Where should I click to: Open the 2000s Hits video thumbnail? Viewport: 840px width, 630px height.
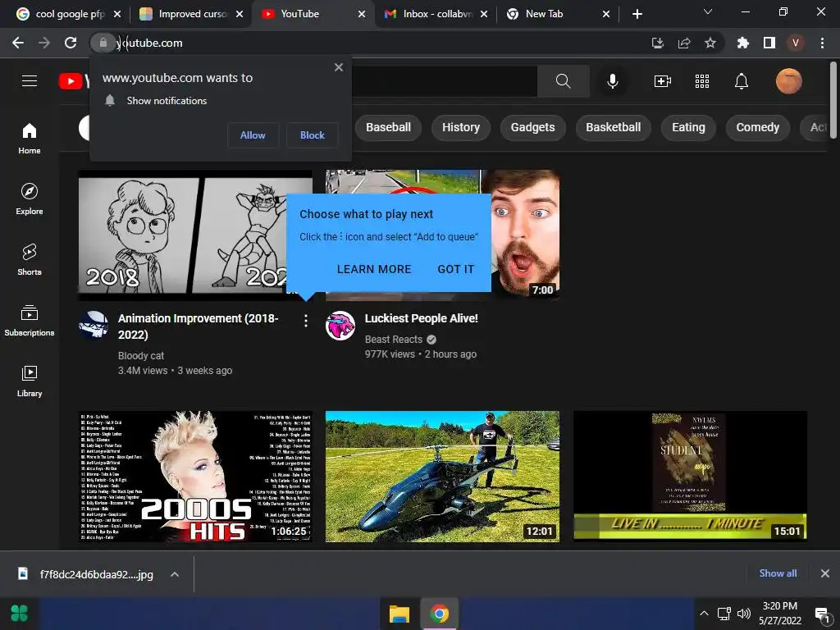(195, 477)
